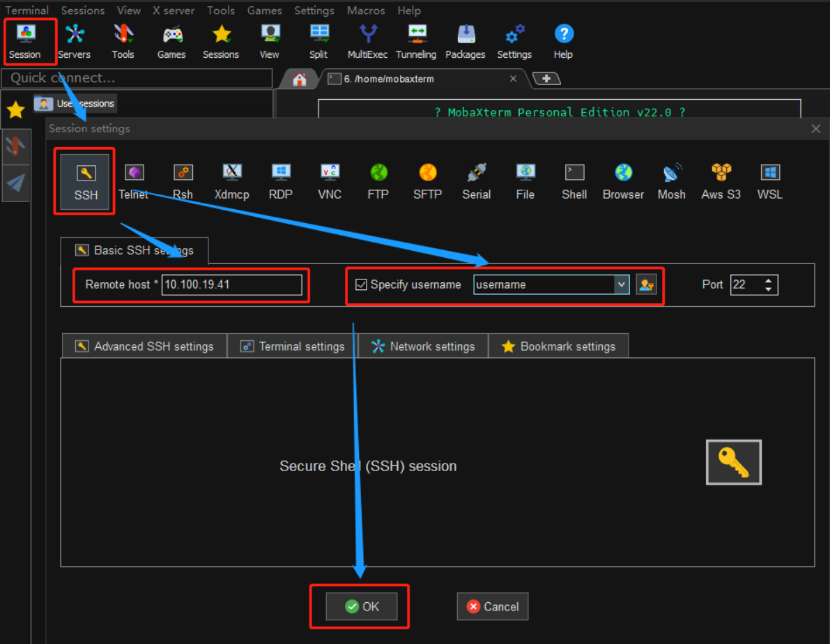Screen dimensions: 830x644
Task: Open the Tunneling tool
Action: 416,41
